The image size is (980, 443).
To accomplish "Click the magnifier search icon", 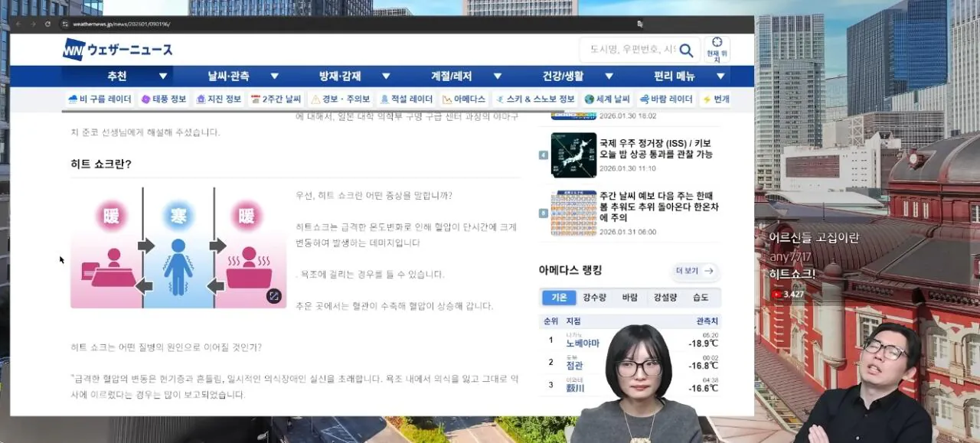I will coord(686,50).
